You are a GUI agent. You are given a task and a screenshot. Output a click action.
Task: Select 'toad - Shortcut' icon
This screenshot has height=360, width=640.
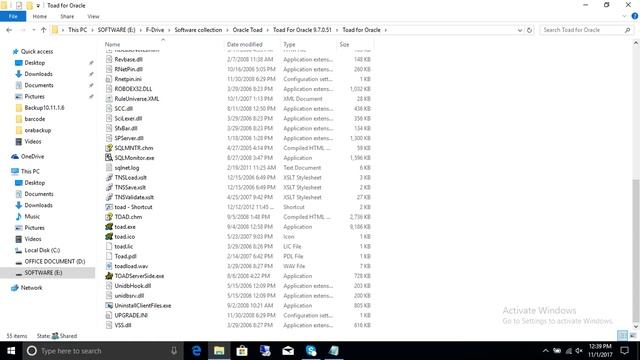(x=109, y=207)
